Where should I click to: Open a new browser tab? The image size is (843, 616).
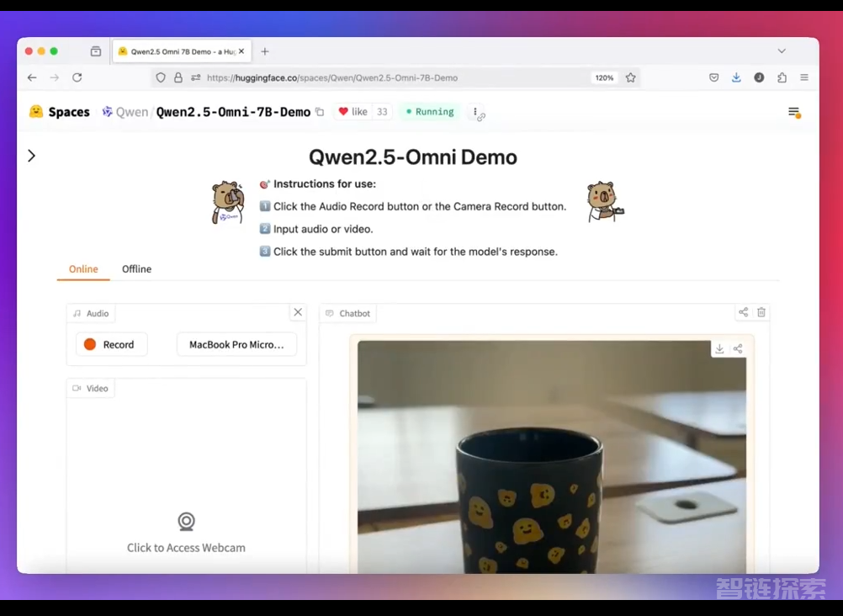coord(265,51)
